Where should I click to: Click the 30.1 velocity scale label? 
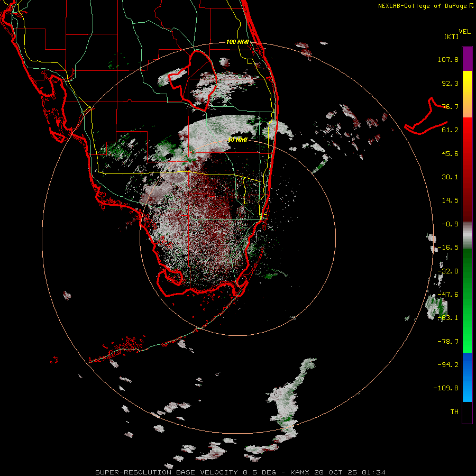450,177
